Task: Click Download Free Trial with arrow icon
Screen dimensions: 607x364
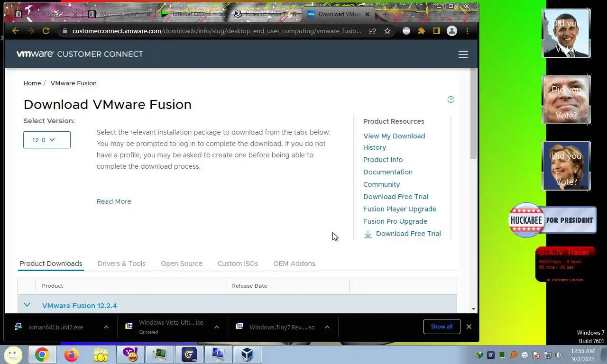Action: [x=402, y=234]
